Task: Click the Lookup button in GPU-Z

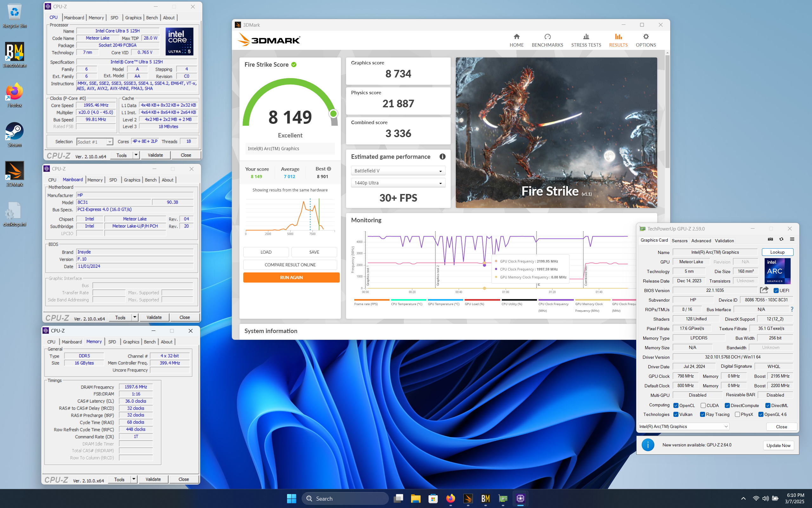Action: [777, 252]
